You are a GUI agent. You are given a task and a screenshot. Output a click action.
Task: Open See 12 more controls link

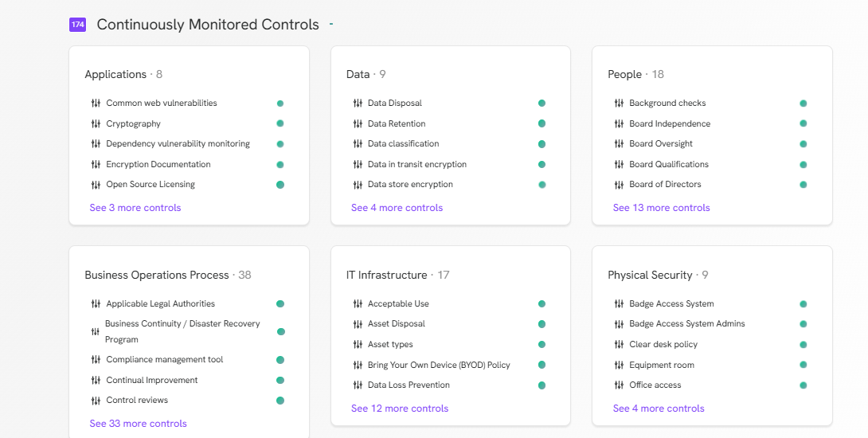pos(400,408)
